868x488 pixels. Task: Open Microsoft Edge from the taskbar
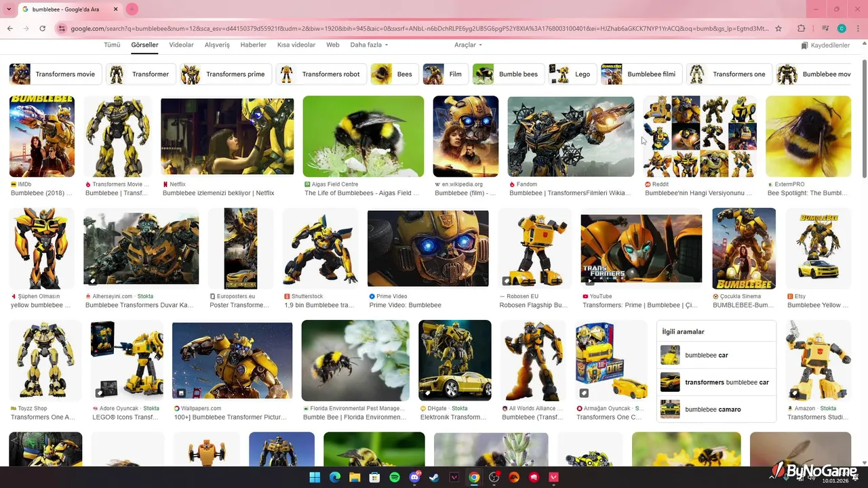[x=334, y=478]
